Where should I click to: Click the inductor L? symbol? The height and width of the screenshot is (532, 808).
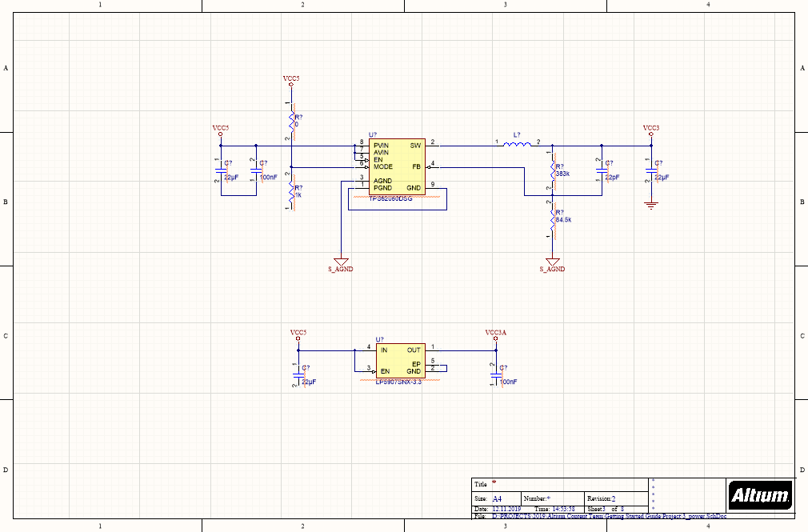[x=516, y=145]
